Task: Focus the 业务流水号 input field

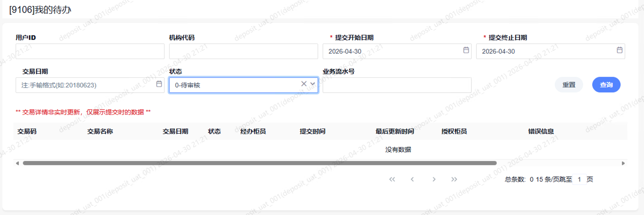Action: (x=397, y=85)
